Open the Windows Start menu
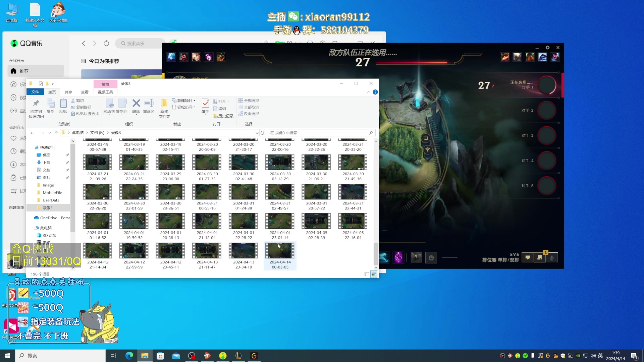Screen dimensions: 644x362 pos(7,356)
